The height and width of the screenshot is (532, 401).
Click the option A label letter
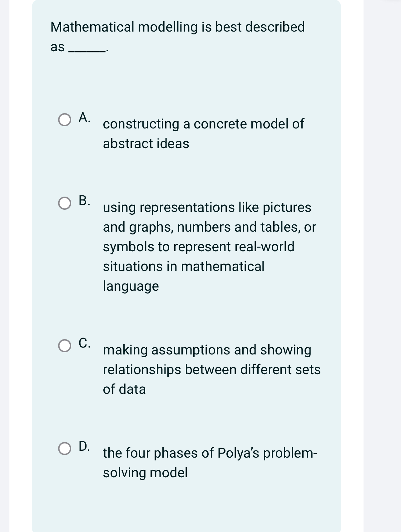click(84, 117)
